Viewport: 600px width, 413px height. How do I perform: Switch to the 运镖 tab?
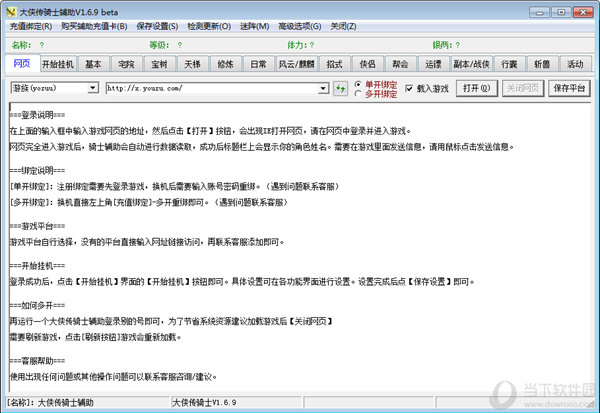(433, 64)
